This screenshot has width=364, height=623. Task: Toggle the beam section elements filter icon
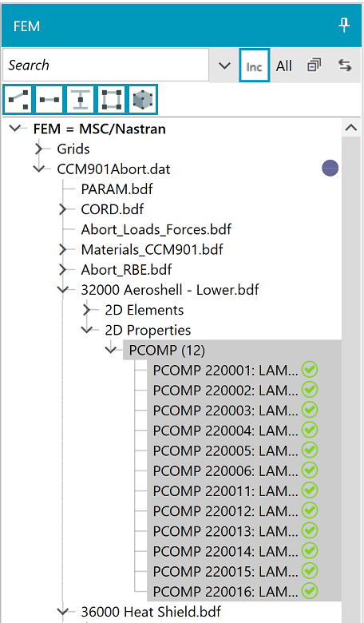click(x=81, y=99)
